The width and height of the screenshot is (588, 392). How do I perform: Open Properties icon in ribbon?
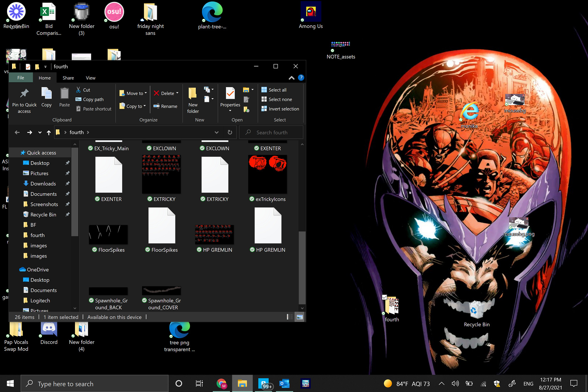point(230,94)
